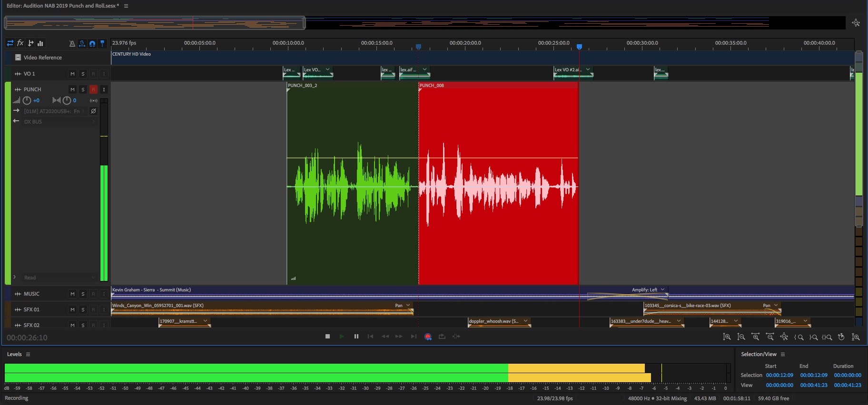The image size is (868, 405).
Task: Open the Read automation mode dropdown
Action: [57, 278]
